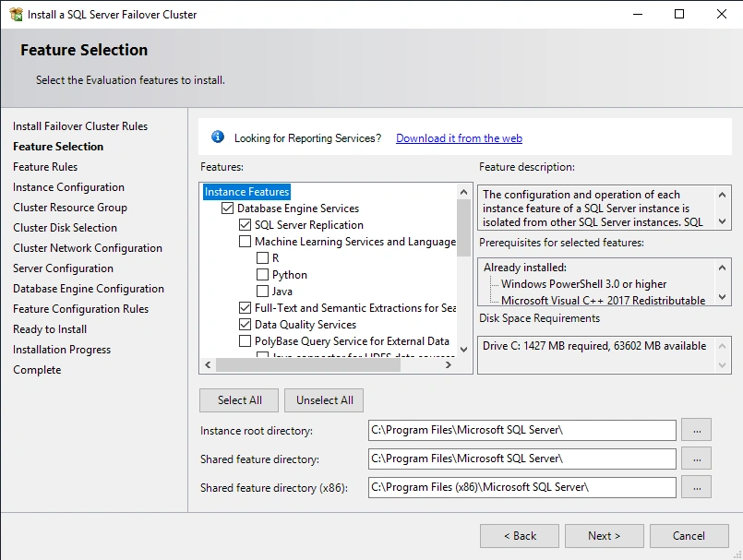Screen dimensions: 743x560
Task: Select the Cluster Network Configuration step
Action: [87, 248]
